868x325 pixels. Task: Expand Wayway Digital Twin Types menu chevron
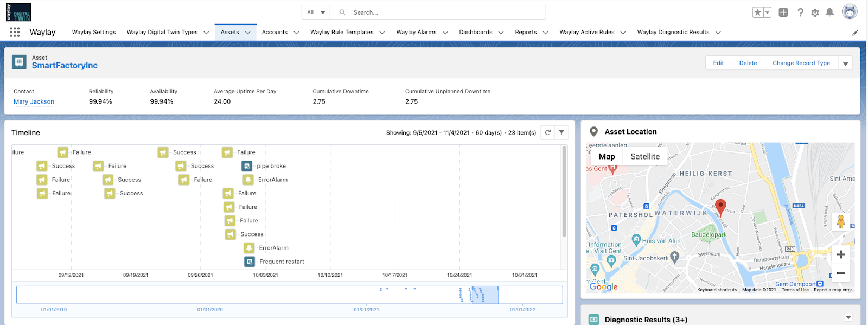(206, 33)
